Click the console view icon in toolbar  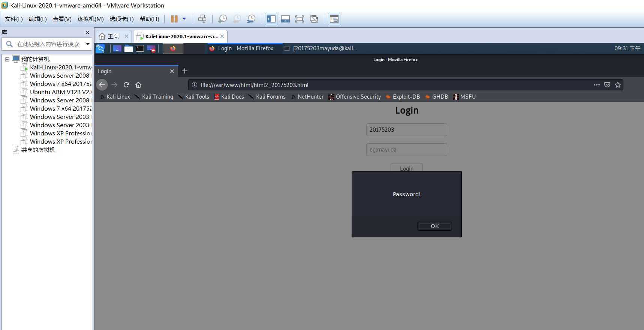pyautogui.click(x=334, y=19)
